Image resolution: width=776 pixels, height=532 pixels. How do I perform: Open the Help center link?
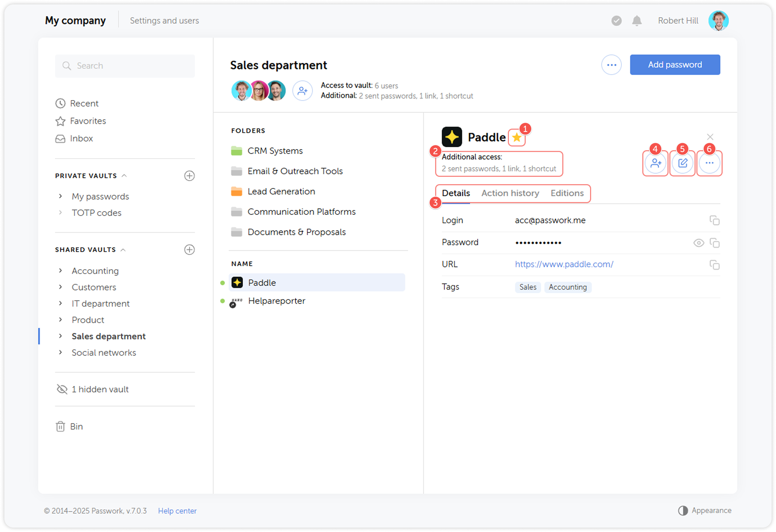[177, 510]
